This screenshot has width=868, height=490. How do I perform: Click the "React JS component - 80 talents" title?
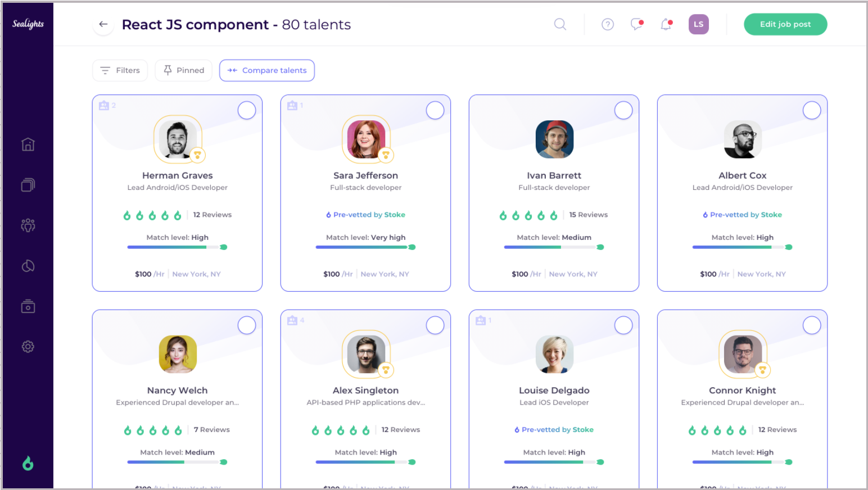pyautogui.click(x=236, y=25)
